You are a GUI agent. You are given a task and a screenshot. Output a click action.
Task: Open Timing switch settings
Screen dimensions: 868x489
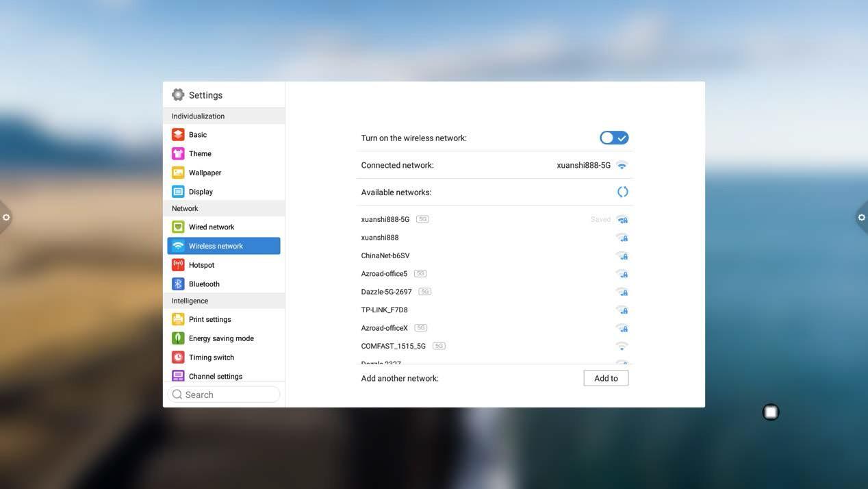click(x=211, y=358)
